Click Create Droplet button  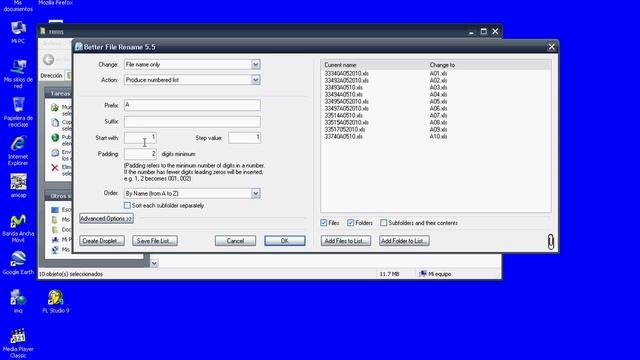pos(102,241)
